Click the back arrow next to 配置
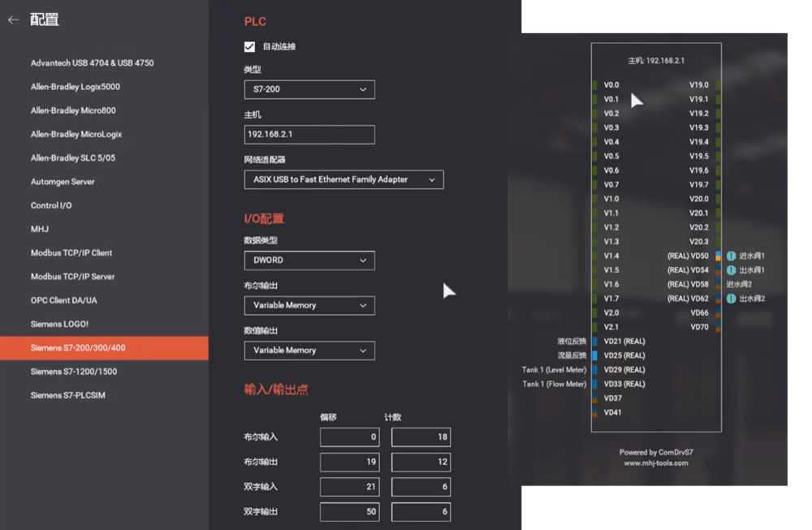The height and width of the screenshot is (530, 812). 13,20
